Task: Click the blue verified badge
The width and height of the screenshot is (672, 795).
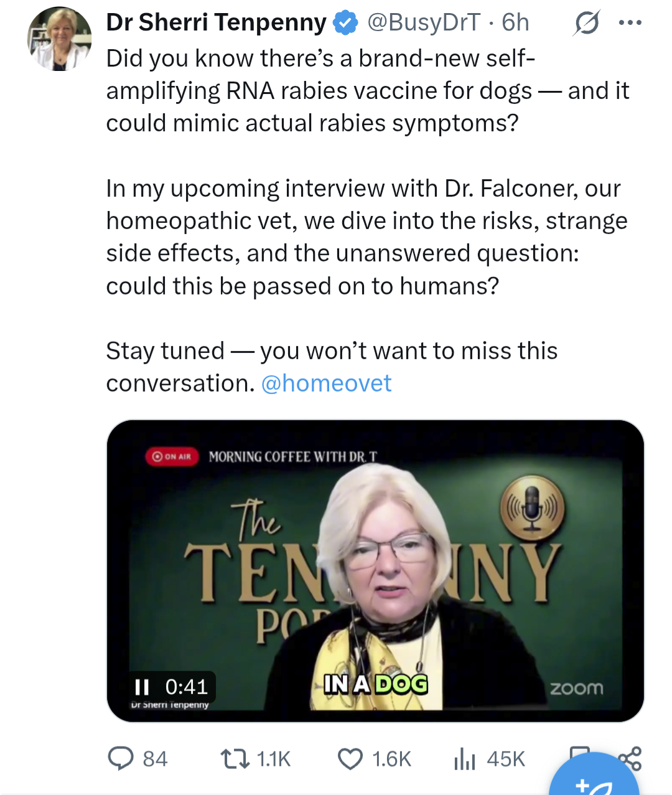Action: pyautogui.click(x=345, y=23)
